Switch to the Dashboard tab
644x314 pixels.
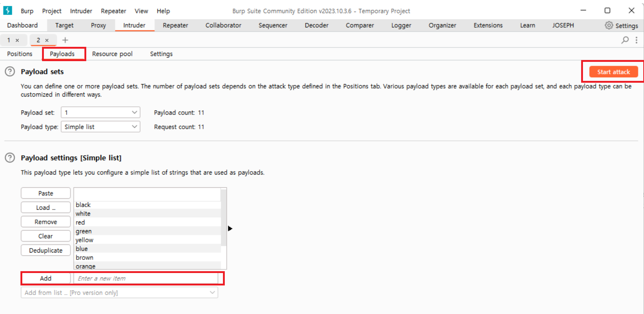click(22, 25)
